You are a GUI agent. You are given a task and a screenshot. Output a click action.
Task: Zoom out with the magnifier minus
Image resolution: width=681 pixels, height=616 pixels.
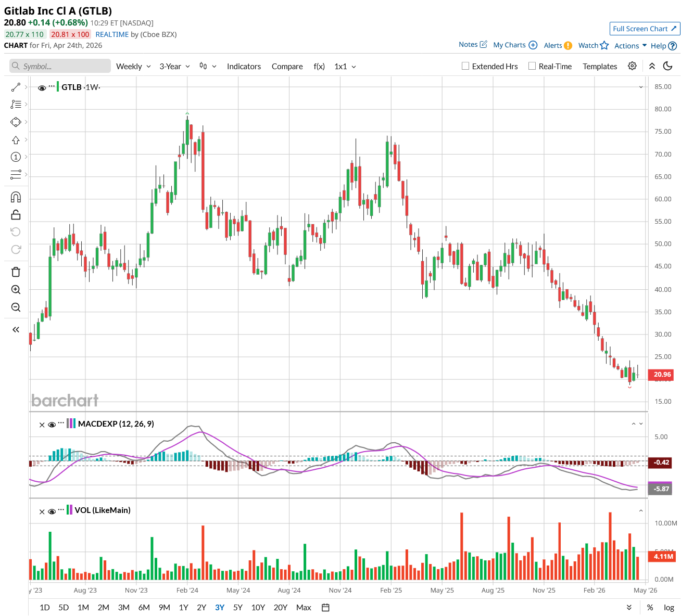pyautogui.click(x=16, y=307)
